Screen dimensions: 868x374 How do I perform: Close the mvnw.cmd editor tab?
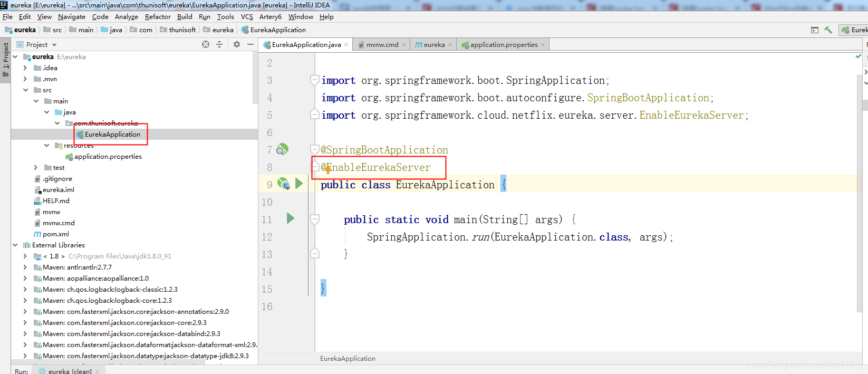(403, 45)
